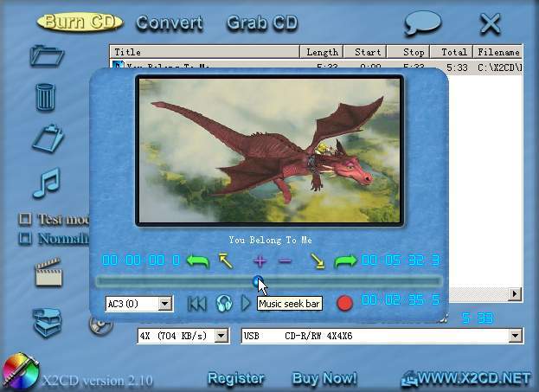Click the stacked books icon

pos(47,322)
